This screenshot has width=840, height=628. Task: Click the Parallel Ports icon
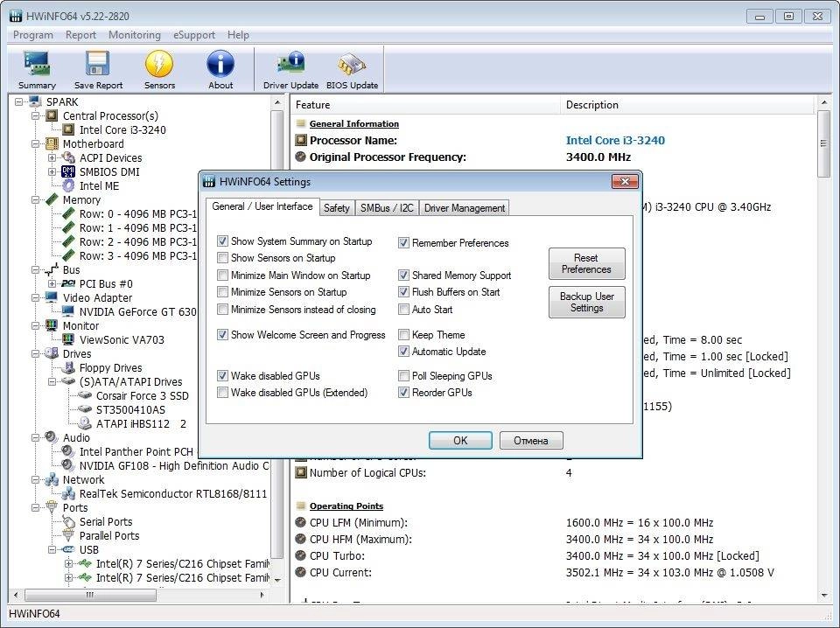(68, 534)
